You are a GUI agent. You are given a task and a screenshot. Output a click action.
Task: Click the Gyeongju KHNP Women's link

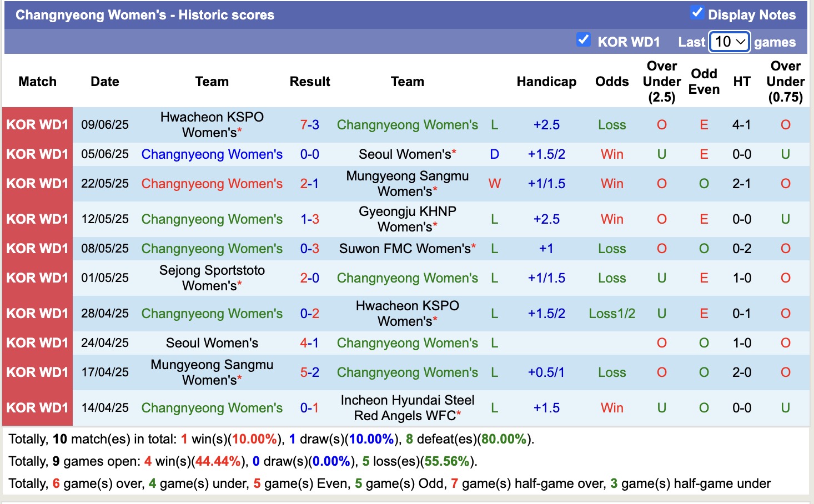point(407,219)
